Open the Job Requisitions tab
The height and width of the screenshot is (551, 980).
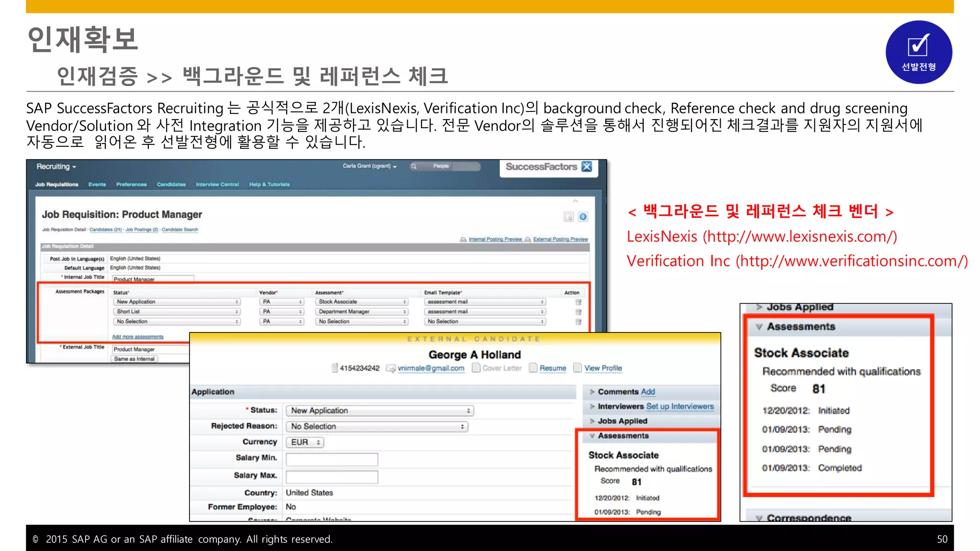click(x=56, y=185)
